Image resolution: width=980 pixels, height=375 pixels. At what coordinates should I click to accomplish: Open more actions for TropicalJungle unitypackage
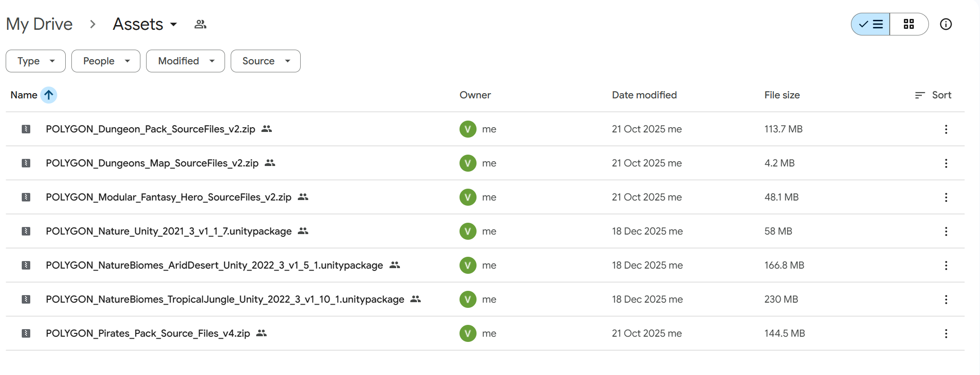[945, 299]
